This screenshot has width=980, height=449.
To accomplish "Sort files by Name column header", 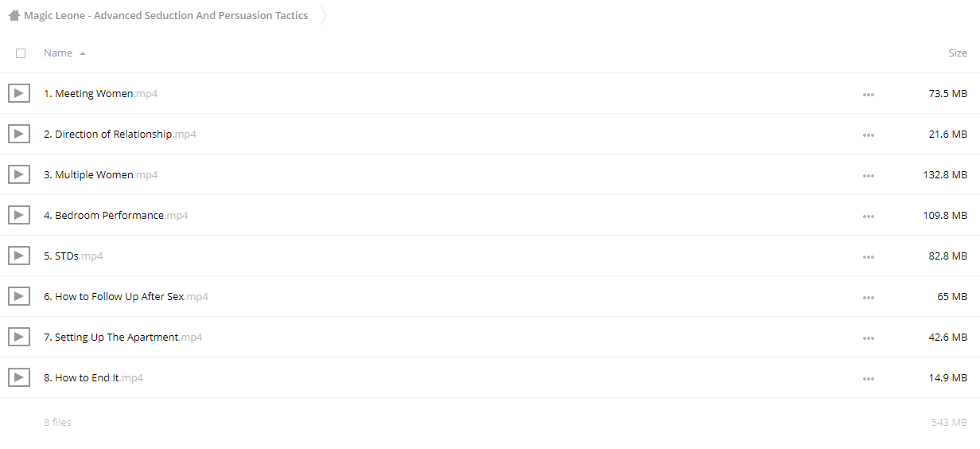I will click(58, 53).
